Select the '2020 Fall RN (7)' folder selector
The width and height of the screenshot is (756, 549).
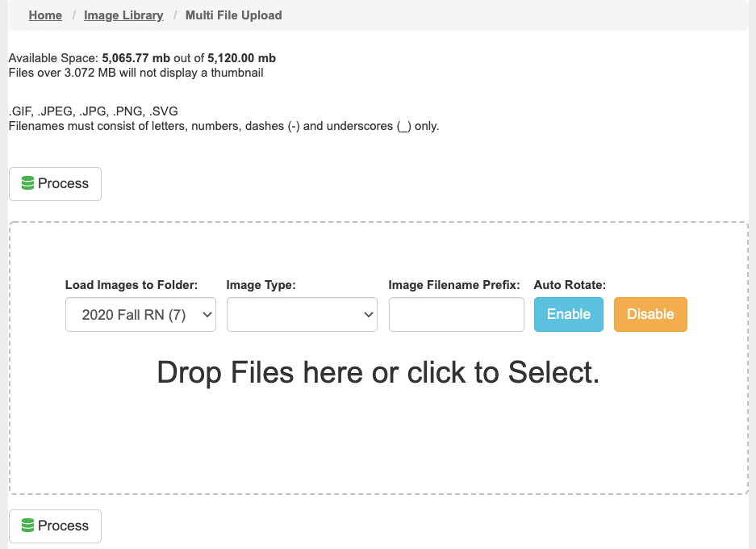click(140, 315)
